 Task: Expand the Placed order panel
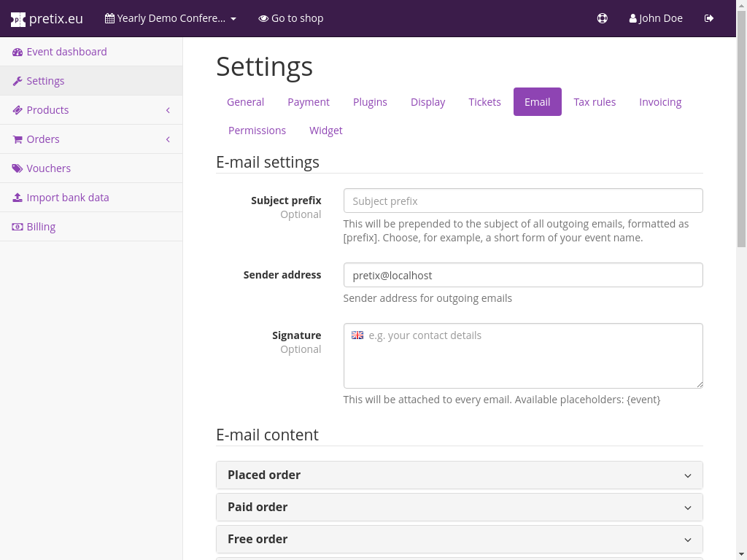click(x=460, y=475)
